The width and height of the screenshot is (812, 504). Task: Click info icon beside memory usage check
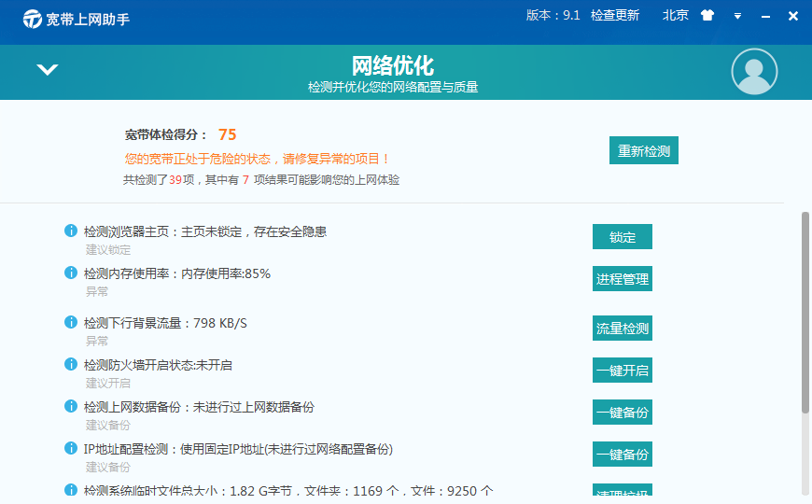coord(70,273)
